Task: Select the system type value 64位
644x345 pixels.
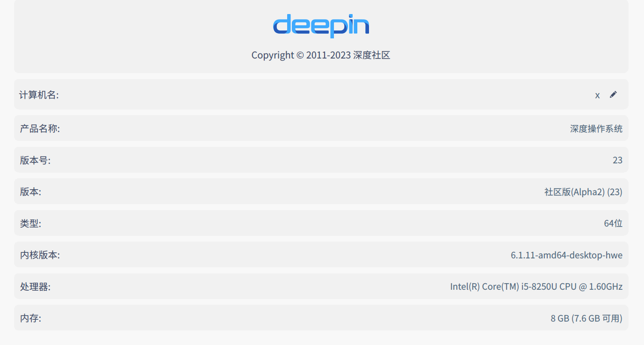Action: (x=613, y=223)
